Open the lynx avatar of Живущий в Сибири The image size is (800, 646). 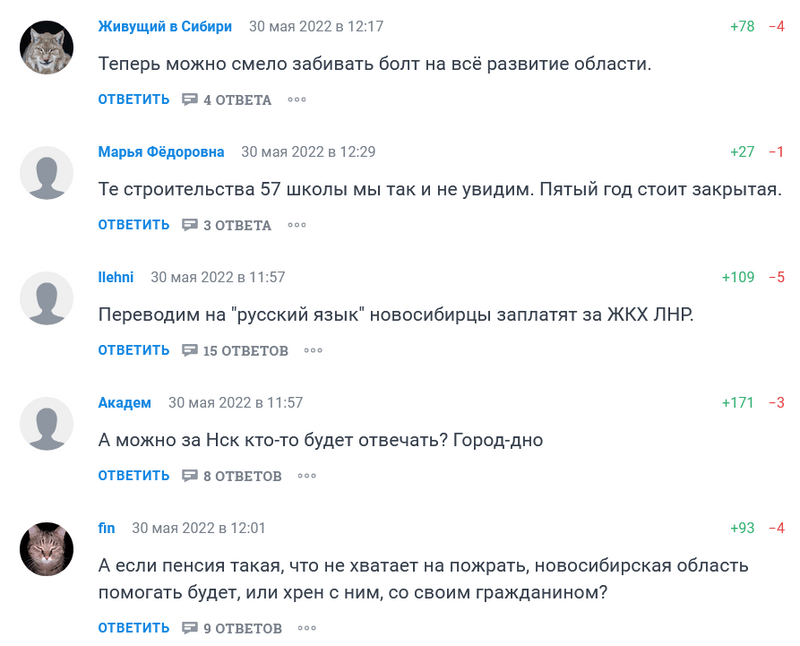[x=47, y=47]
